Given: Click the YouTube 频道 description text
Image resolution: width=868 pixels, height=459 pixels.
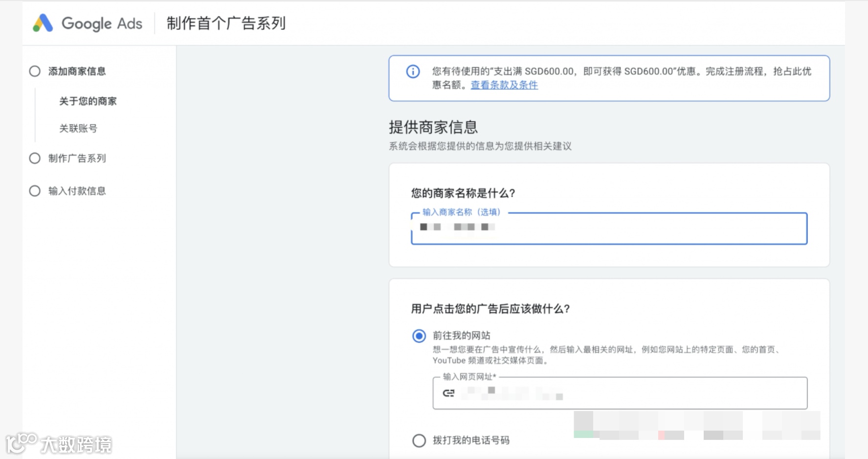Looking at the screenshot, I should [x=606, y=355].
